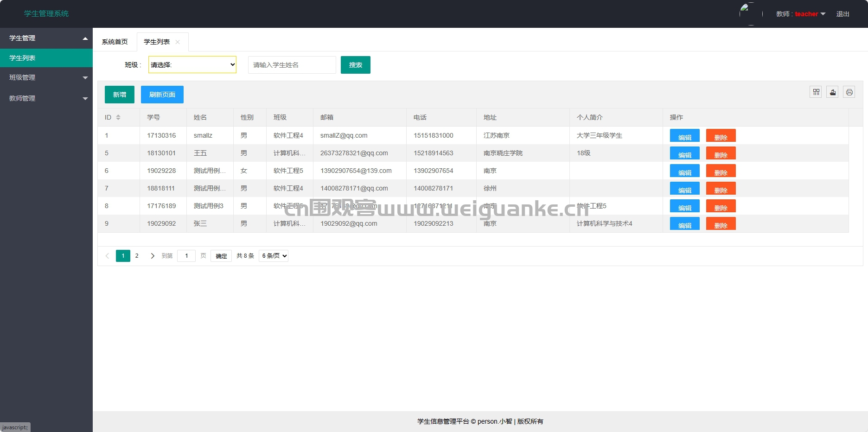Open the 班级 请选择 dropdown
The image size is (868, 432).
point(192,65)
